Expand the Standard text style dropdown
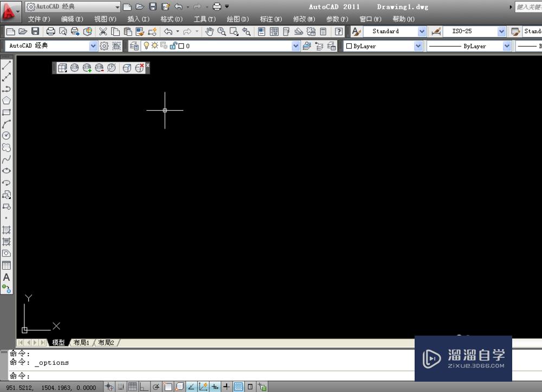 [x=422, y=31]
